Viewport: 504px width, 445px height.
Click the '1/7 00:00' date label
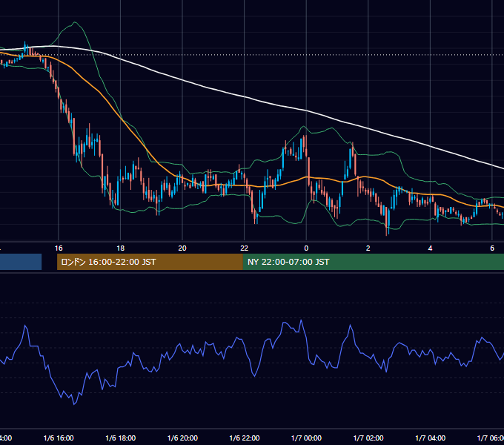click(x=306, y=438)
